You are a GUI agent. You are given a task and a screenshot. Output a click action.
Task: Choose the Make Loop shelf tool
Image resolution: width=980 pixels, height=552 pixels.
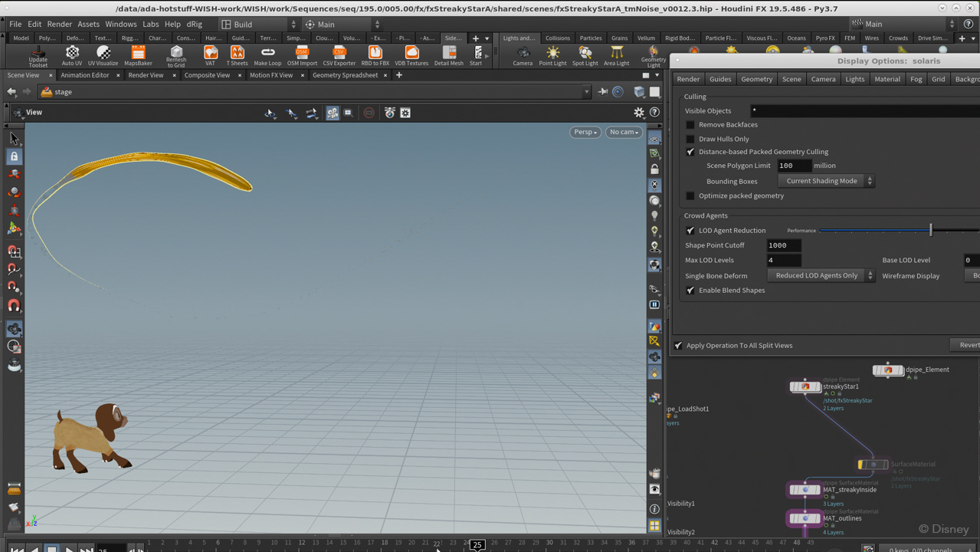coord(267,56)
